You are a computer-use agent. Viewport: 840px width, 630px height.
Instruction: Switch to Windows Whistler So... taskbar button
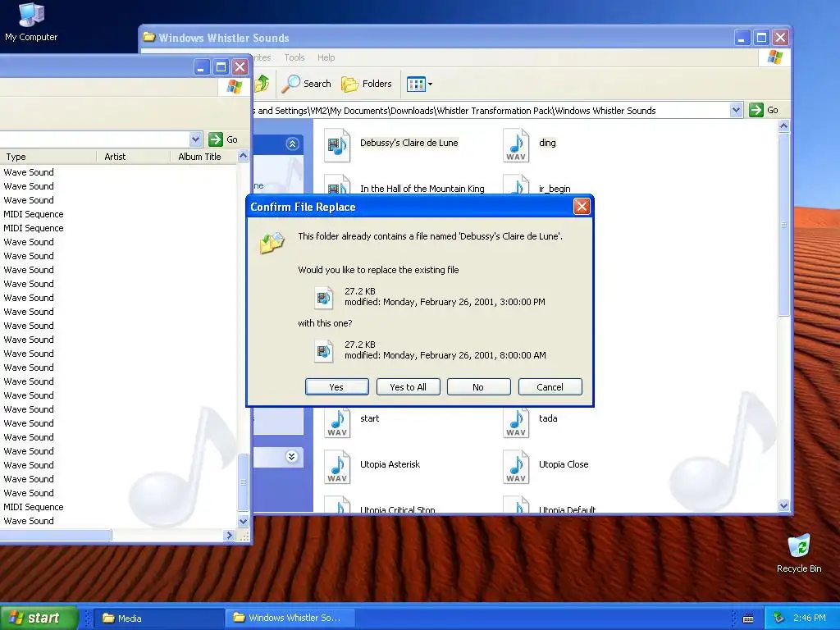click(289, 619)
